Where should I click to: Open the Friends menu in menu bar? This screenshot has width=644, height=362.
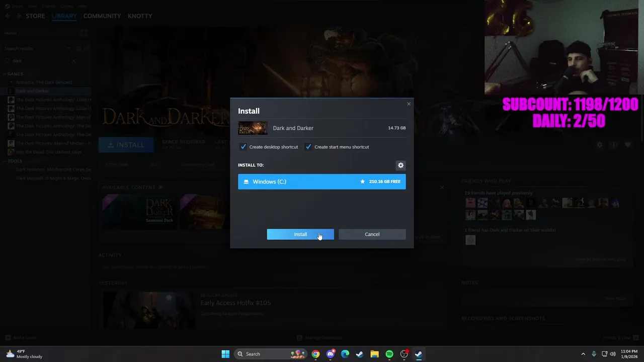(49, 6)
